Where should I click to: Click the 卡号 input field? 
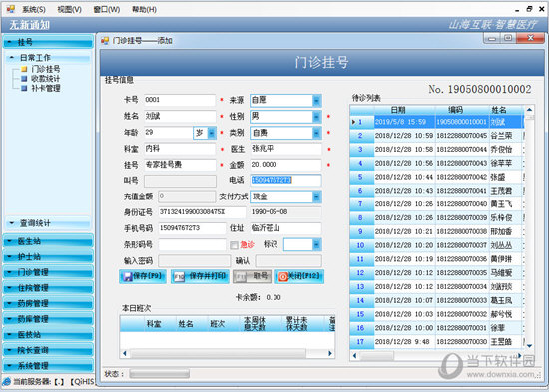(180, 100)
